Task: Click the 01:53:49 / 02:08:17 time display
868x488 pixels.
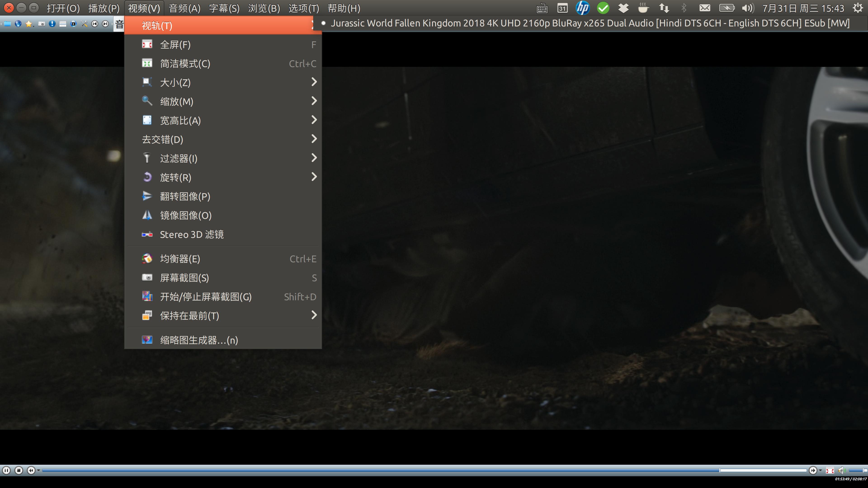Action: (x=851, y=479)
